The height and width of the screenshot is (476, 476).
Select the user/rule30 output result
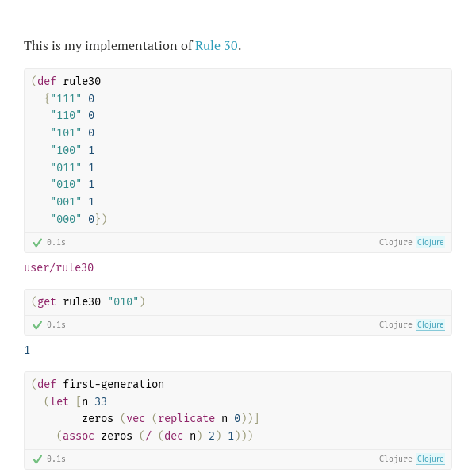[59, 268]
